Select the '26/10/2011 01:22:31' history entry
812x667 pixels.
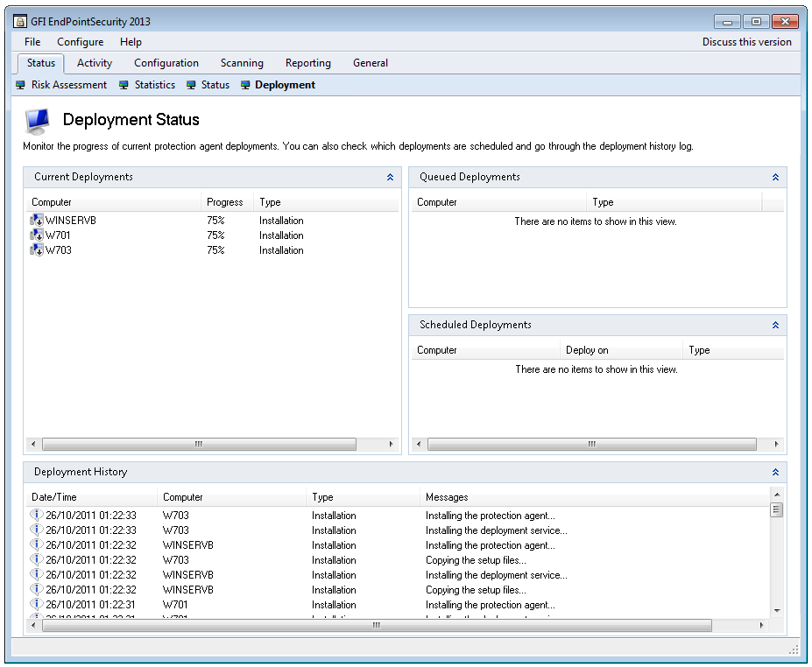click(399, 604)
